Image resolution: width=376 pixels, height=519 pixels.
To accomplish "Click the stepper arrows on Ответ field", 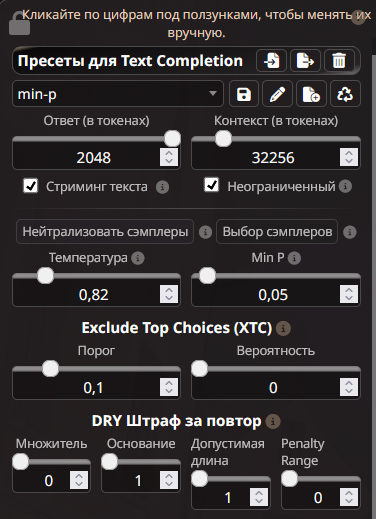I will click(x=169, y=157).
